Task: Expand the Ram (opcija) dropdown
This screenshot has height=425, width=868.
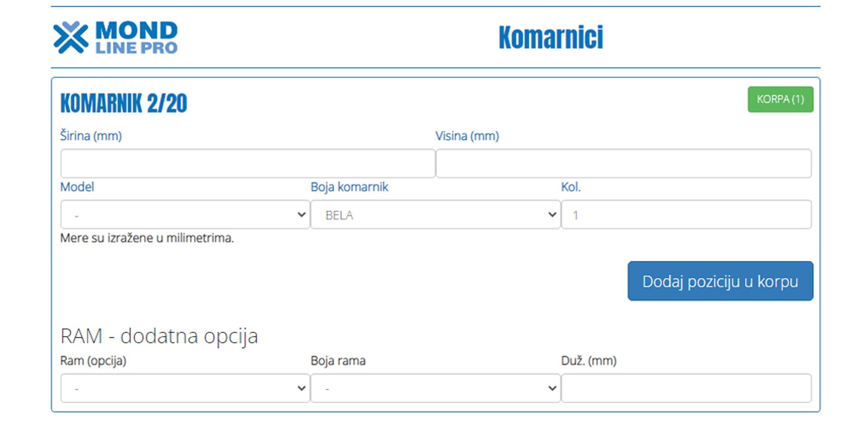Action: pyautogui.click(x=185, y=388)
